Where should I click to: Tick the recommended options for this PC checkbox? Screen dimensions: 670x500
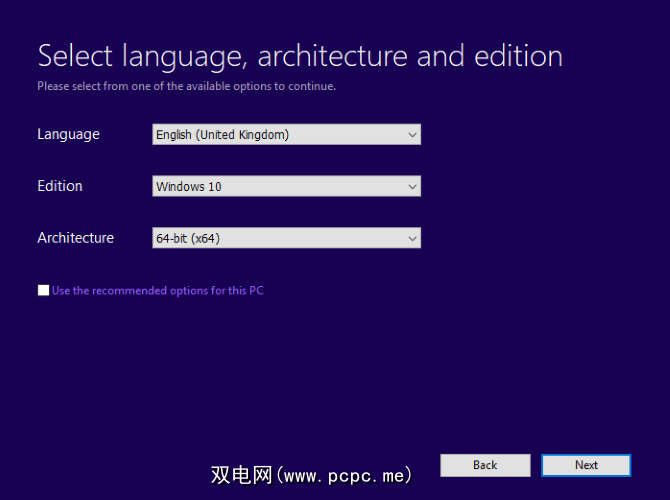(43, 291)
